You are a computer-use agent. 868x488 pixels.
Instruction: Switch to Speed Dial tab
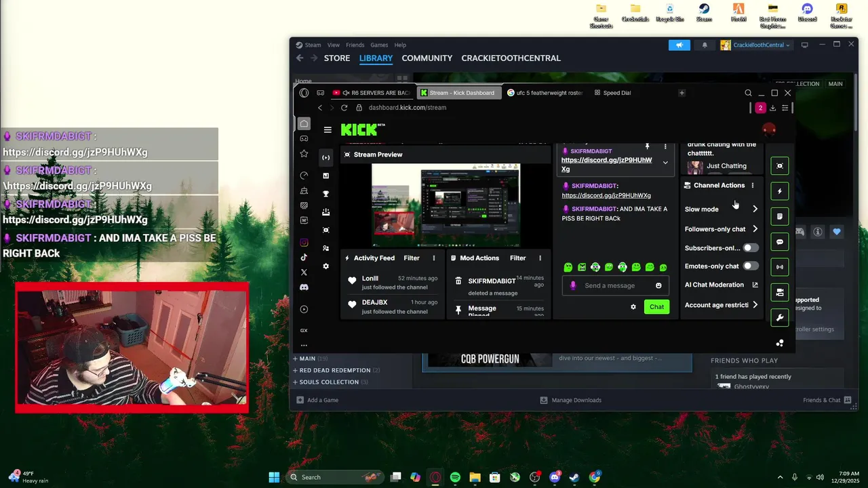pyautogui.click(x=612, y=93)
